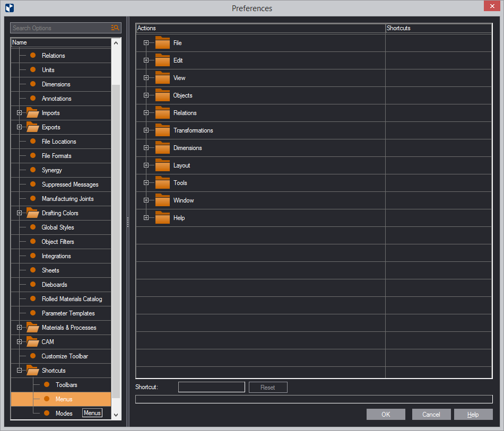Click the Layout folder icon in Actions

[162, 165]
